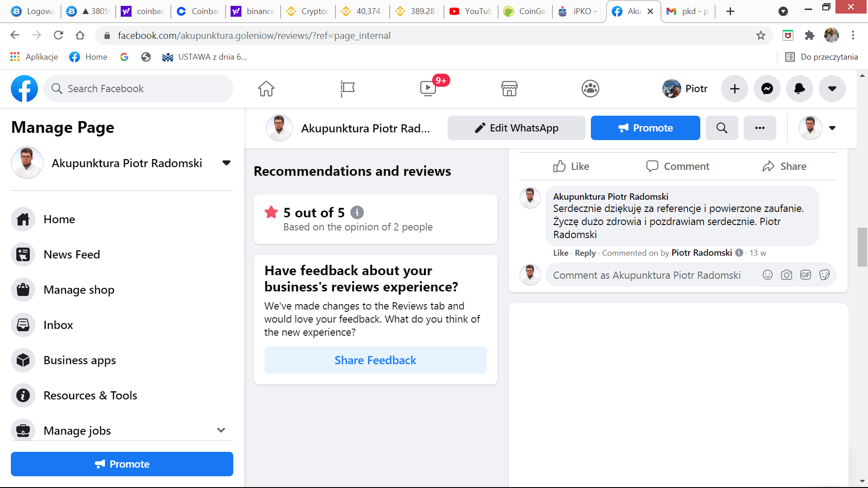Add a GIF to the comment
The height and width of the screenshot is (488, 868).
tap(806, 275)
